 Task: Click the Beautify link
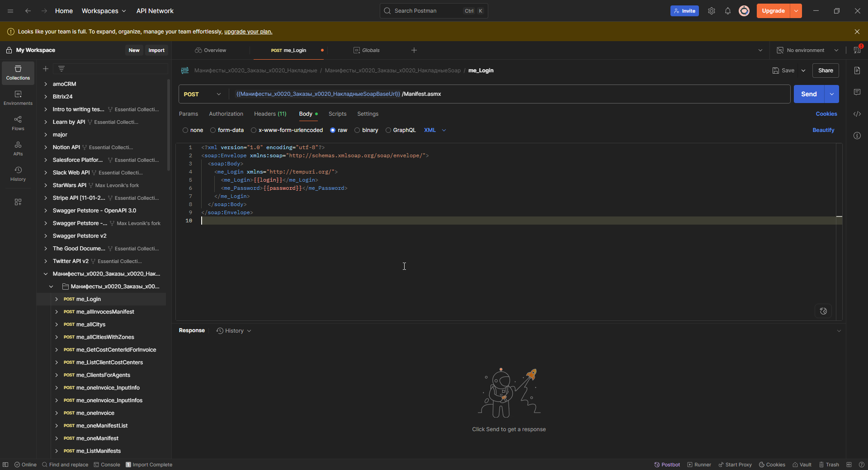(x=823, y=130)
